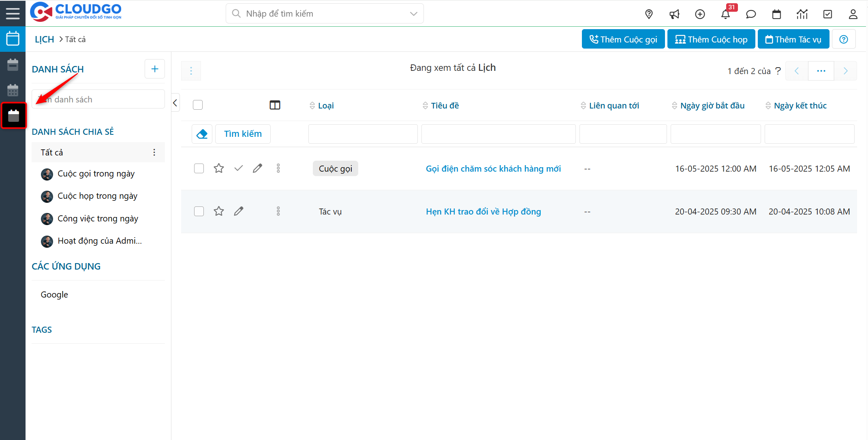Open the calendar icon in top bar
The height and width of the screenshot is (440, 868).
tap(776, 14)
